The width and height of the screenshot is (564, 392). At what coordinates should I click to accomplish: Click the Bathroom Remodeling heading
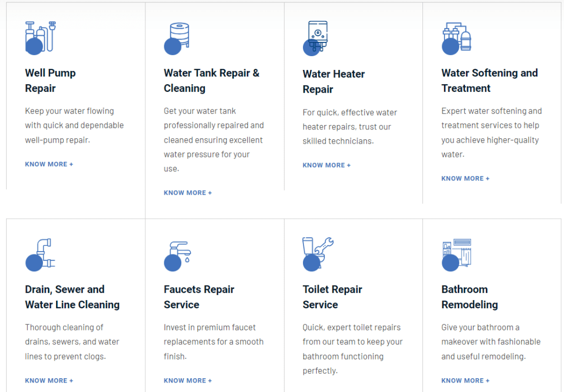click(469, 297)
